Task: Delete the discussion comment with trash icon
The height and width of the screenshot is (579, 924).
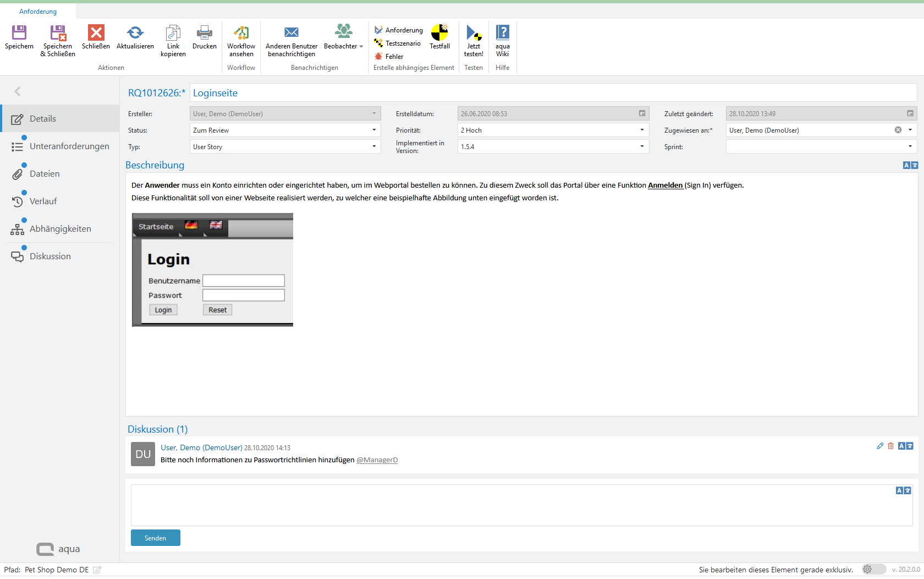Action: [890, 446]
